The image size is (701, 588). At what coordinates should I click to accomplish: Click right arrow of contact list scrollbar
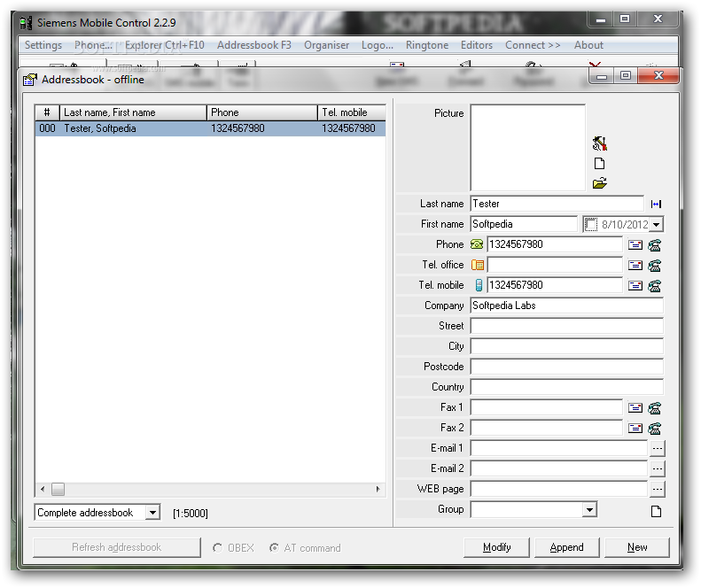(378, 489)
